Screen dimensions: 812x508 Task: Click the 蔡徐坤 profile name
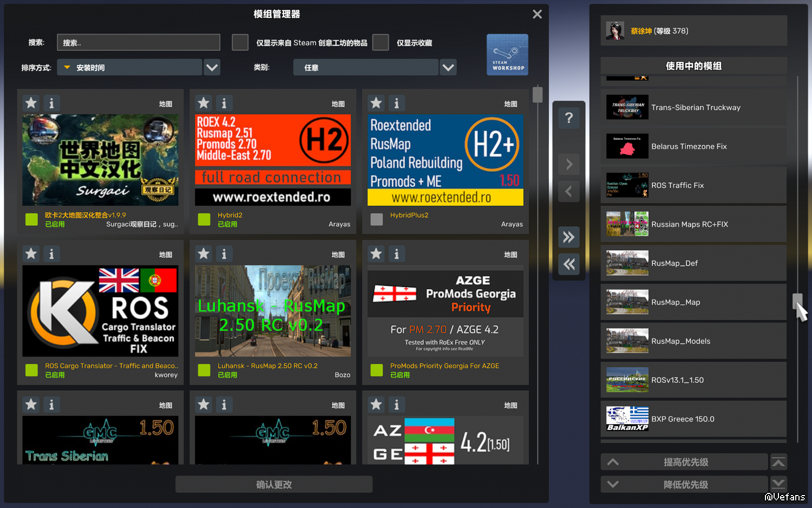tap(641, 31)
